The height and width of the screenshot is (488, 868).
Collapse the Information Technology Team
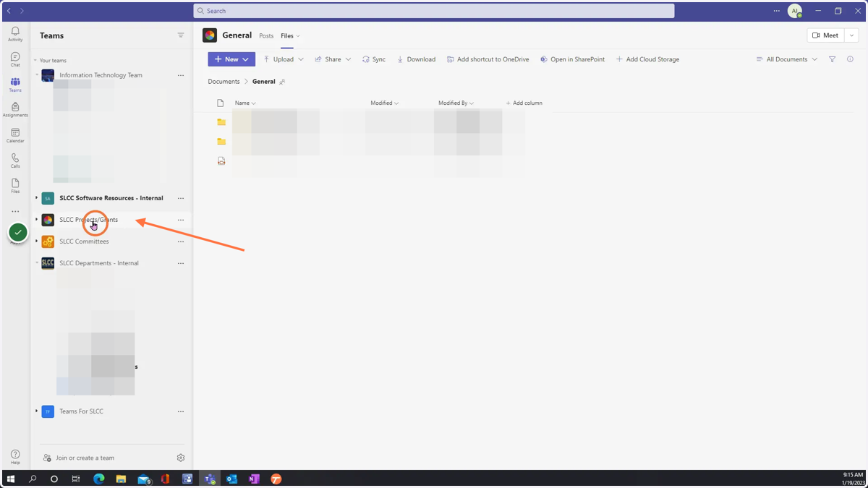(37, 74)
